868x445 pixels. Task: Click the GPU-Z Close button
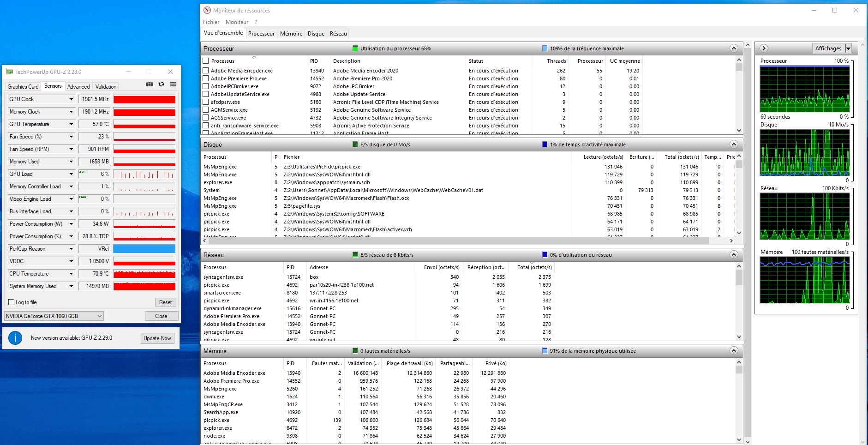[161, 316]
